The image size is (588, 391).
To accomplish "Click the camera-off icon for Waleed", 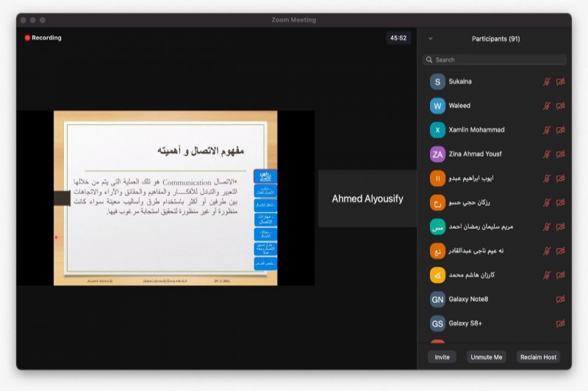I will click(x=560, y=106).
